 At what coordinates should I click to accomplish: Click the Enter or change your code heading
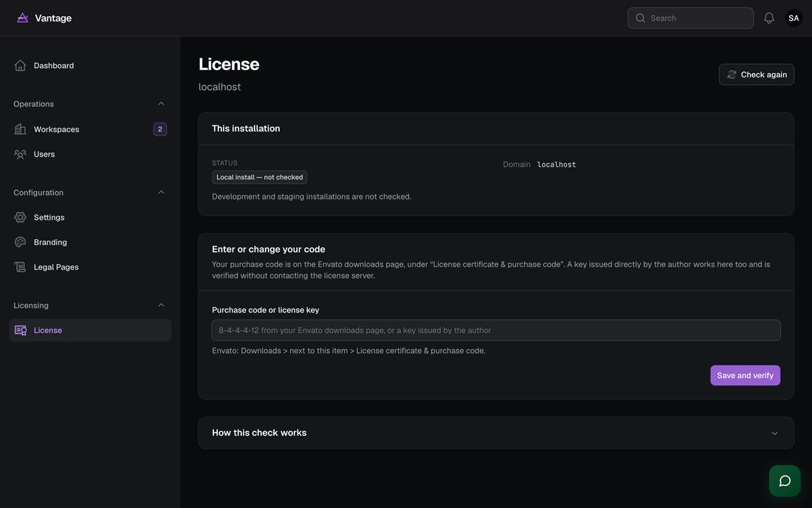click(268, 249)
